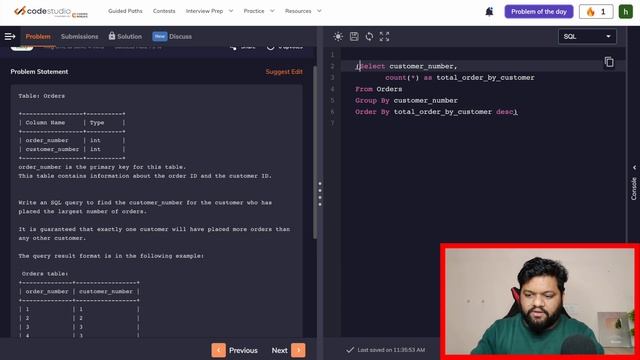This screenshot has height=360, width=640.
Task: Click the vertical panel divider handle
Action: 320,194
